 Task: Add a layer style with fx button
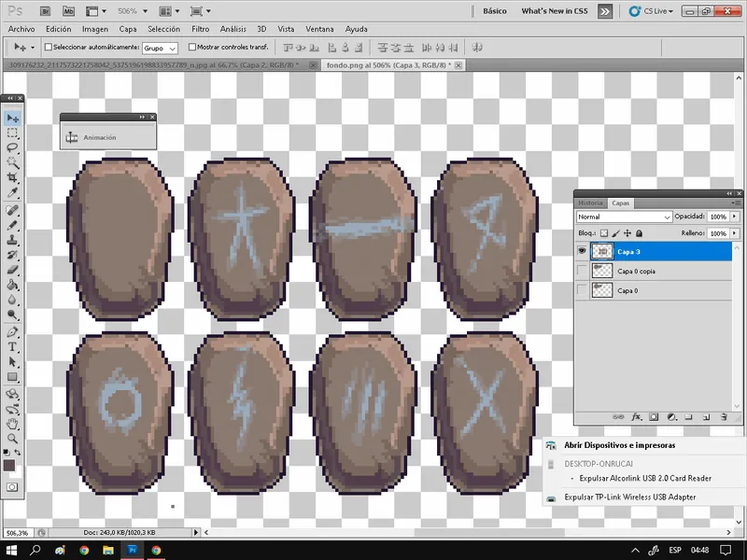click(637, 417)
